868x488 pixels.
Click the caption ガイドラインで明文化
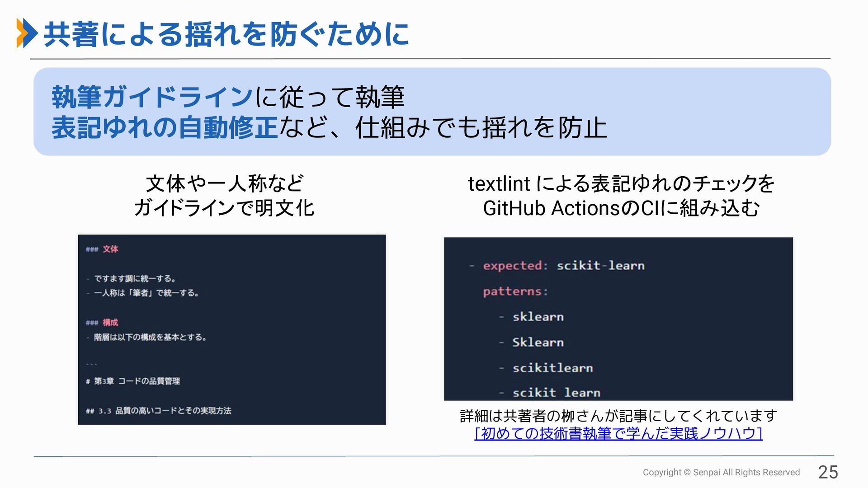coord(224,208)
